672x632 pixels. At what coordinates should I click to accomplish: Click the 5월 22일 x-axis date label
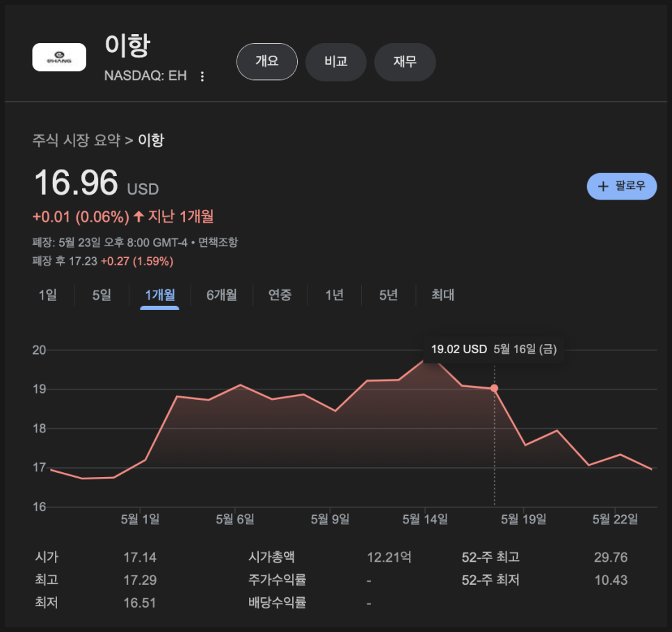click(615, 519)
